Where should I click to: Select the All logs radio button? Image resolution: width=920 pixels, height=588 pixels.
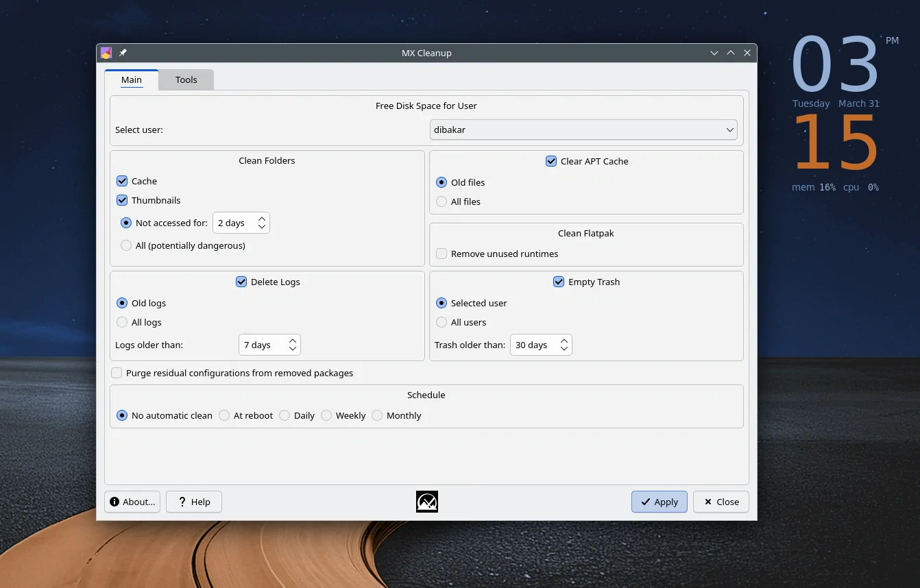122,322
